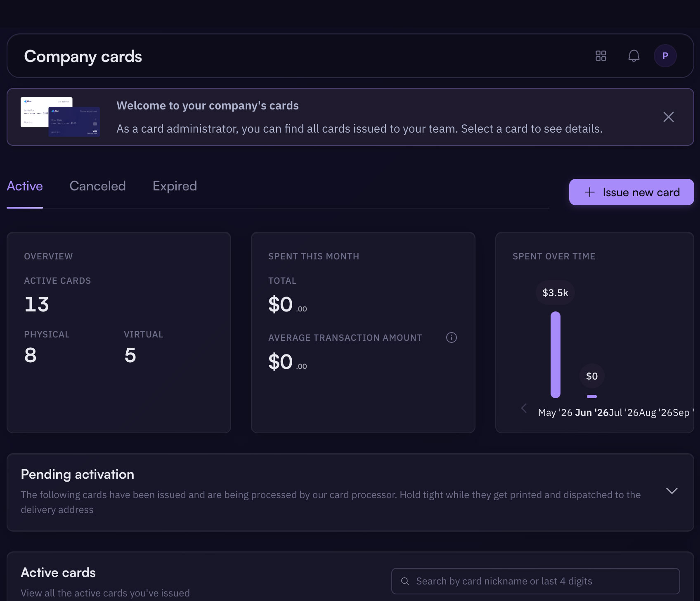Focus the card nickname search field
Viewport: 700px width, 601px height.
click(x=536, y=581)
